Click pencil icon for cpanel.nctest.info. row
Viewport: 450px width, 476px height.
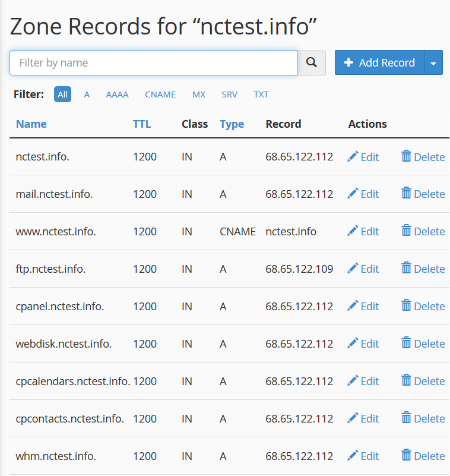coord(353,305)
